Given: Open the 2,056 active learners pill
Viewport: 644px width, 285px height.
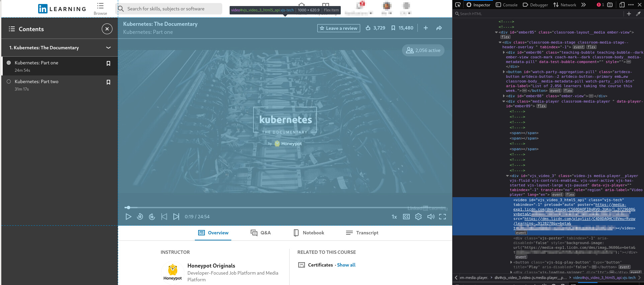Looking at the screenshot, I should [423, 50].
